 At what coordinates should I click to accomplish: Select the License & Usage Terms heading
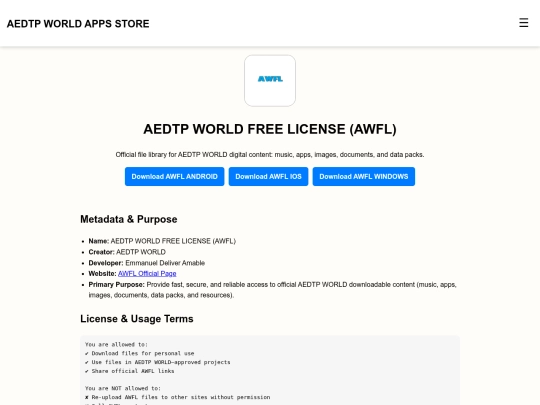[x=137, y=319]
